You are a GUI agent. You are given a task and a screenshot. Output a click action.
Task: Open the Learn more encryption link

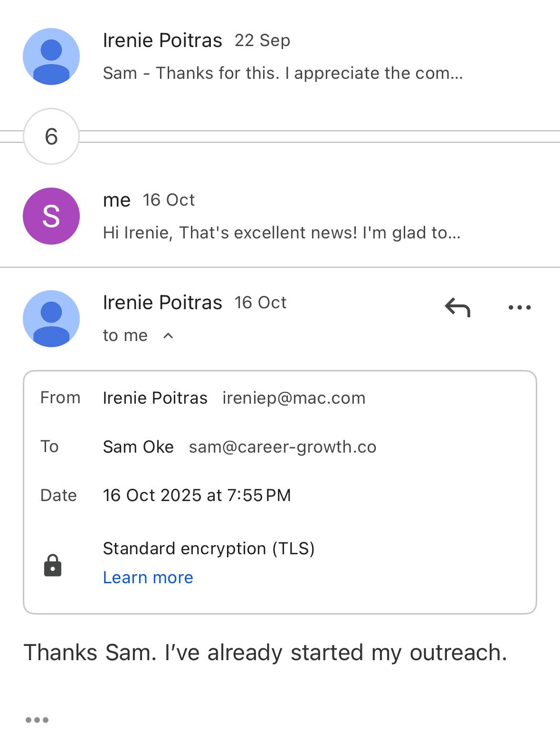tap(148, 578)
